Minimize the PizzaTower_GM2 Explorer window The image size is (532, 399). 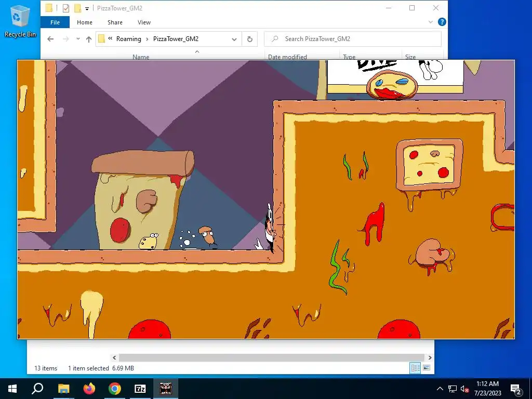[x=389, y=8]
